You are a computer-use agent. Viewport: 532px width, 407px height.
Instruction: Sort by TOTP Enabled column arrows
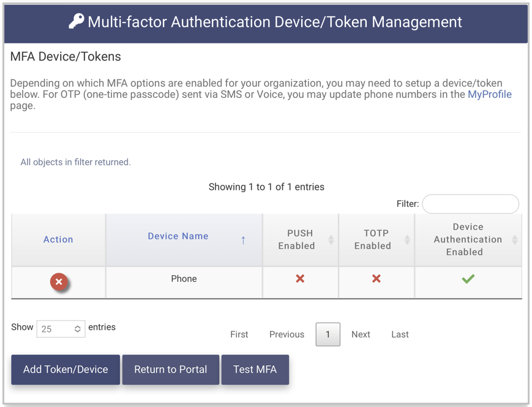tap(406, 240)
